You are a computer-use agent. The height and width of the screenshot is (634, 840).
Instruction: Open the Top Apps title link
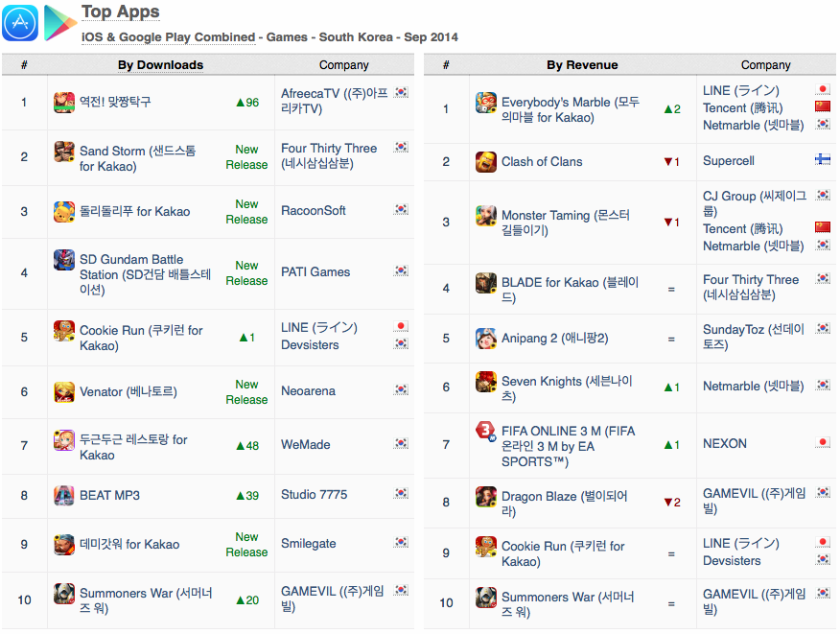point(120,12)
